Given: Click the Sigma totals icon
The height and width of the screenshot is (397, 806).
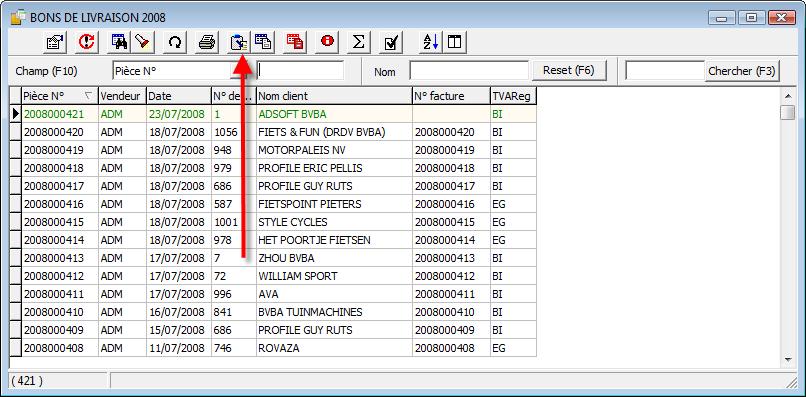Looking at the screenshot, I should pyautogui.click(x=359, y=42).
